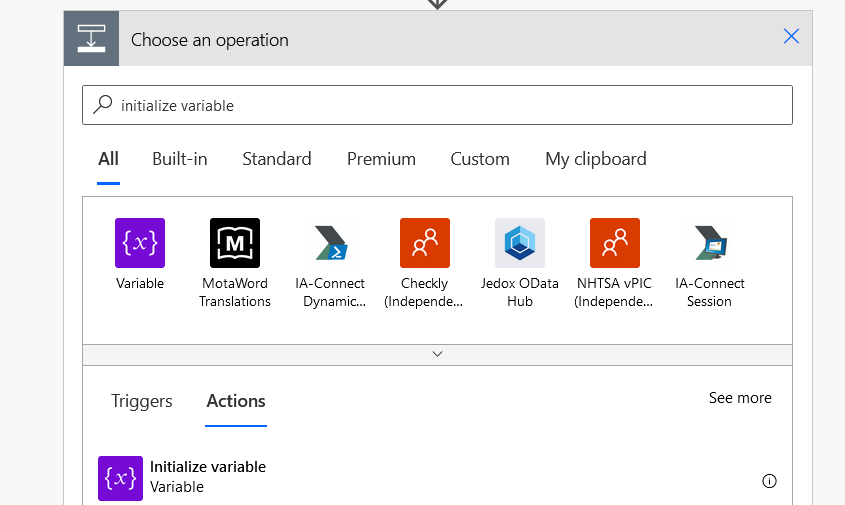Open the MotaWord Translations connector
This screenshot has height=505, width=845.
point(235,243)
